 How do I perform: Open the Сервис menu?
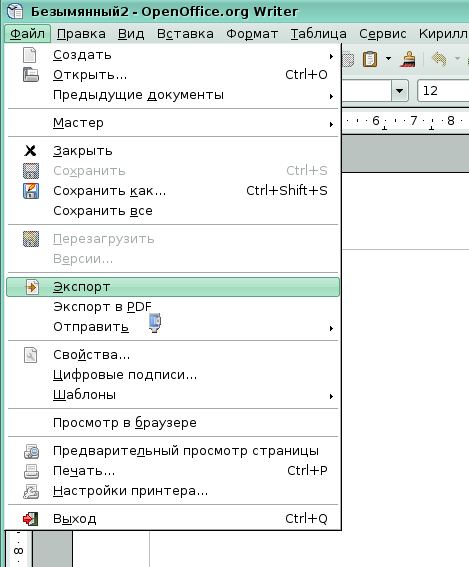[x=383, y=34]
